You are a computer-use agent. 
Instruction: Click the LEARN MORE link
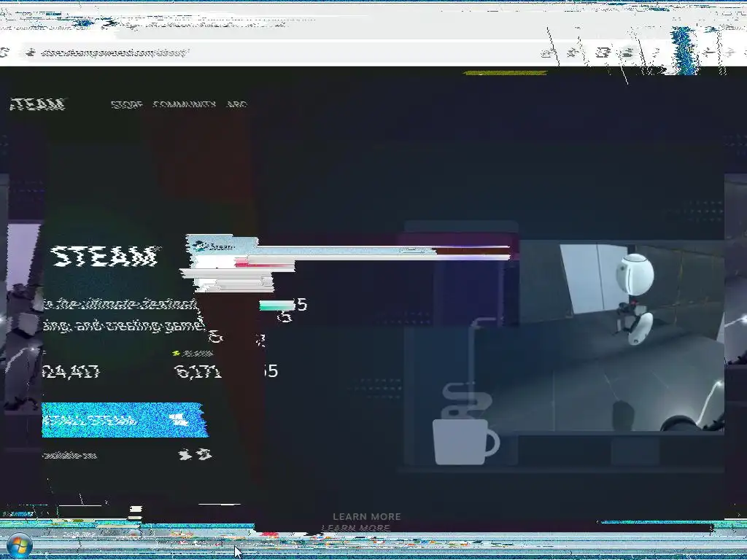tap(367, 517)
